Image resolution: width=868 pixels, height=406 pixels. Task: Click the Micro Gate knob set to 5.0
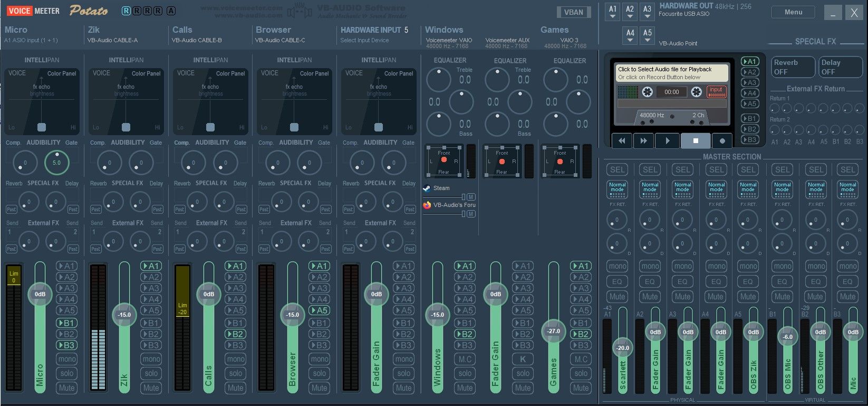coord(56,163)
